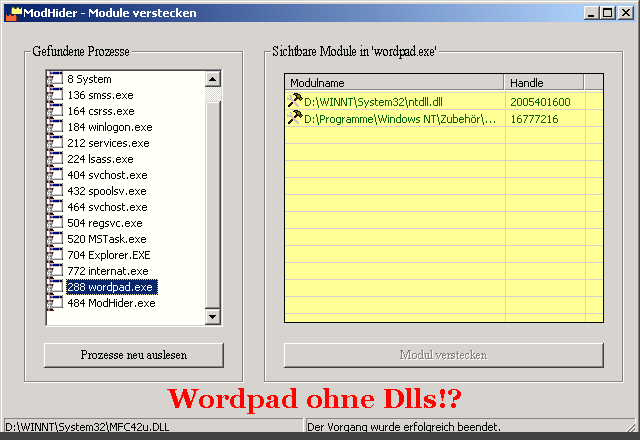Click the process list scroll down arrow
This screenshot has height=440, width=640.
213,316
